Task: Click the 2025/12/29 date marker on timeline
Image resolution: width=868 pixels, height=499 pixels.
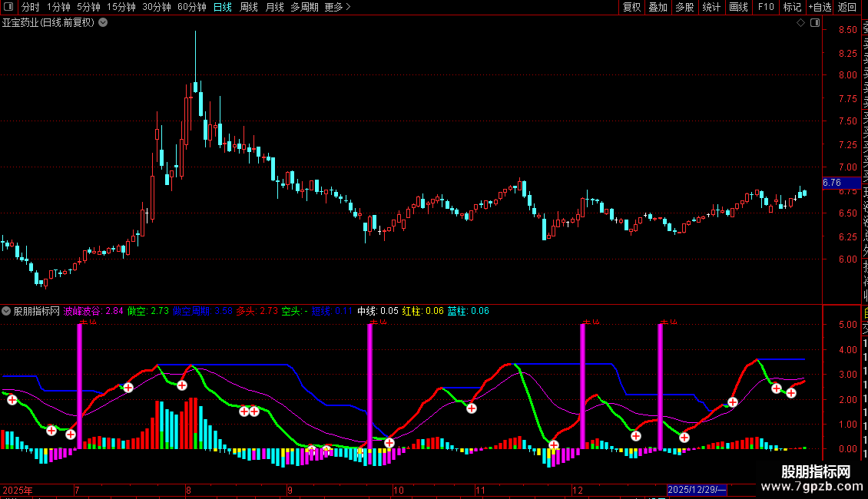Action: [x=697, y=490]
